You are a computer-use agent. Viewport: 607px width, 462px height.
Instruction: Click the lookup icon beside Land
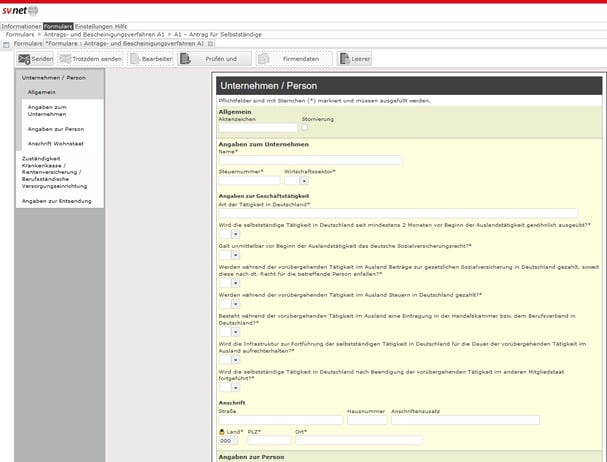(x=222, y=431)
